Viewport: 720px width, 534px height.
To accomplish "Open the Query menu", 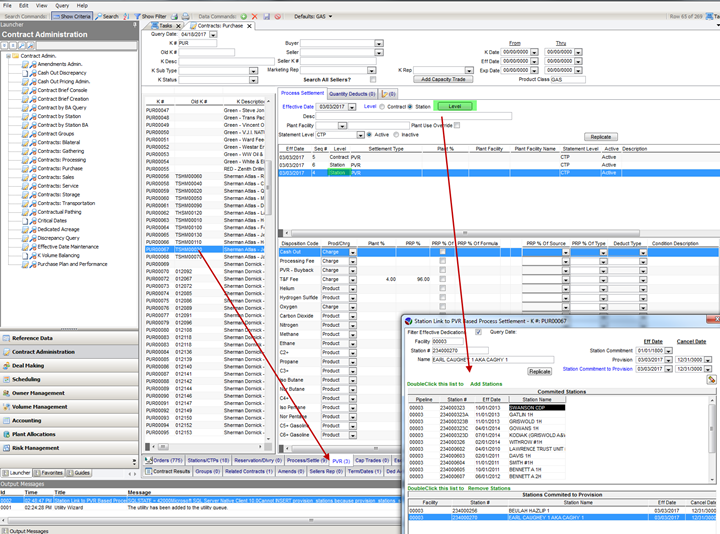I will (x=62, y=5).
